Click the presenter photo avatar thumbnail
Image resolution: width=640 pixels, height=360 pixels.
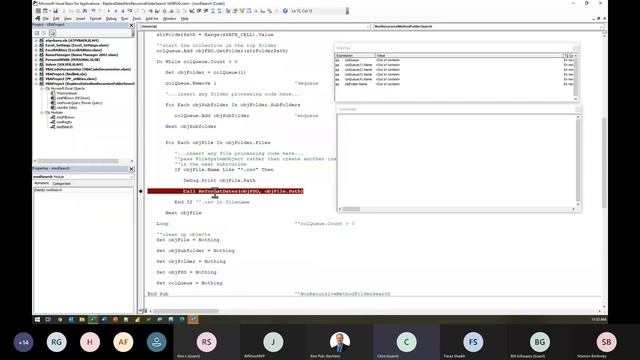tap(340, 342)
